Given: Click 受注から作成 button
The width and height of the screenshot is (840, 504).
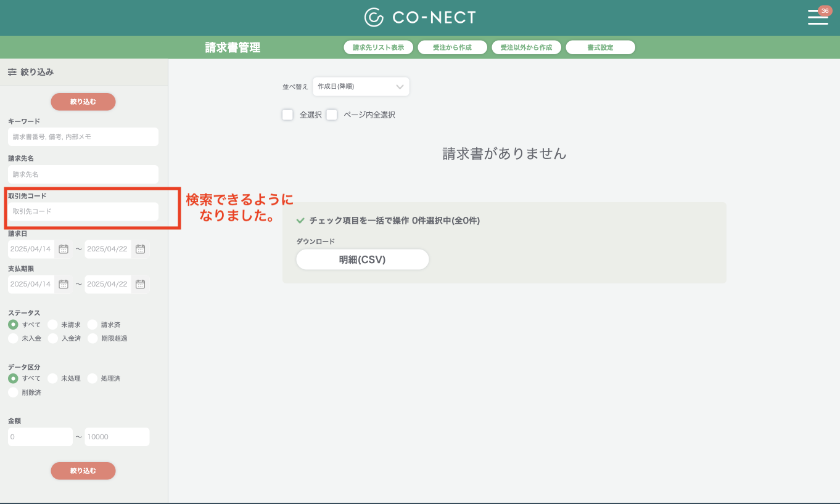Looking at the screenshot, I should coord(452,47).
